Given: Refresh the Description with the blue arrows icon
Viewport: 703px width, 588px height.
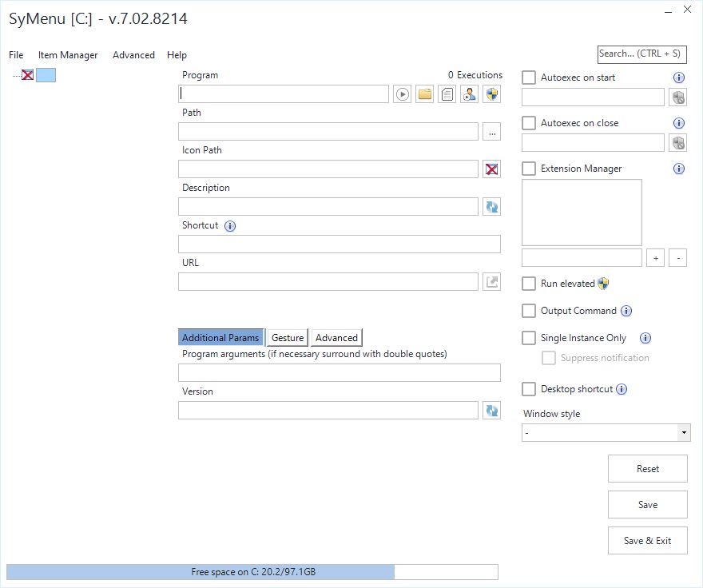Looking at the screenshot, I should pos(492,207).
